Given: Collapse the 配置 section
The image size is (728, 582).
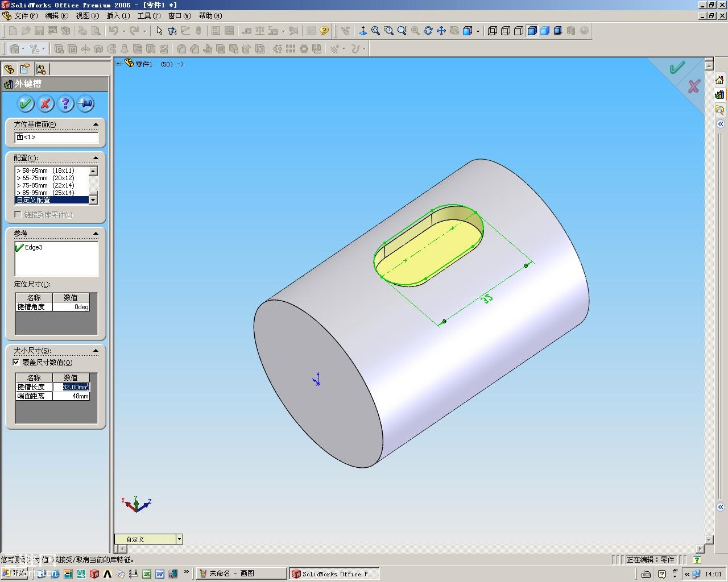Looking at the screenshot, I should tap(96, 157).
